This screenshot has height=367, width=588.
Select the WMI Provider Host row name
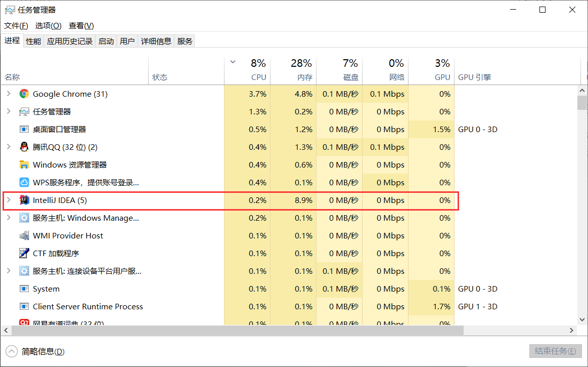point(68,235)
